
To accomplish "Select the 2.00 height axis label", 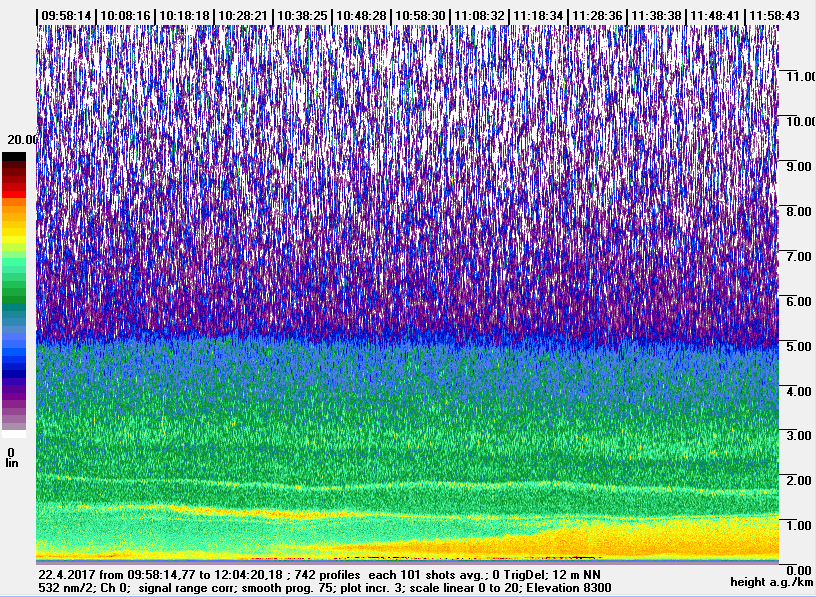I will point(797,480).
